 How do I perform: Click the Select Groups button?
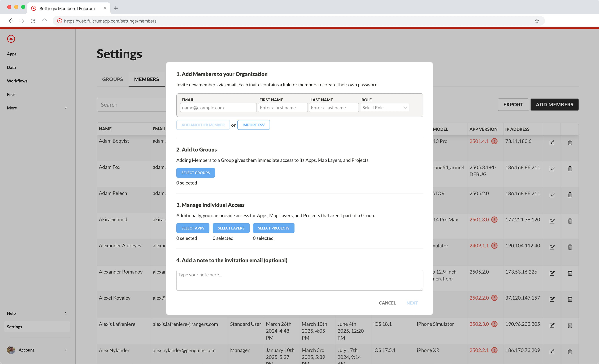coord(196,173)
